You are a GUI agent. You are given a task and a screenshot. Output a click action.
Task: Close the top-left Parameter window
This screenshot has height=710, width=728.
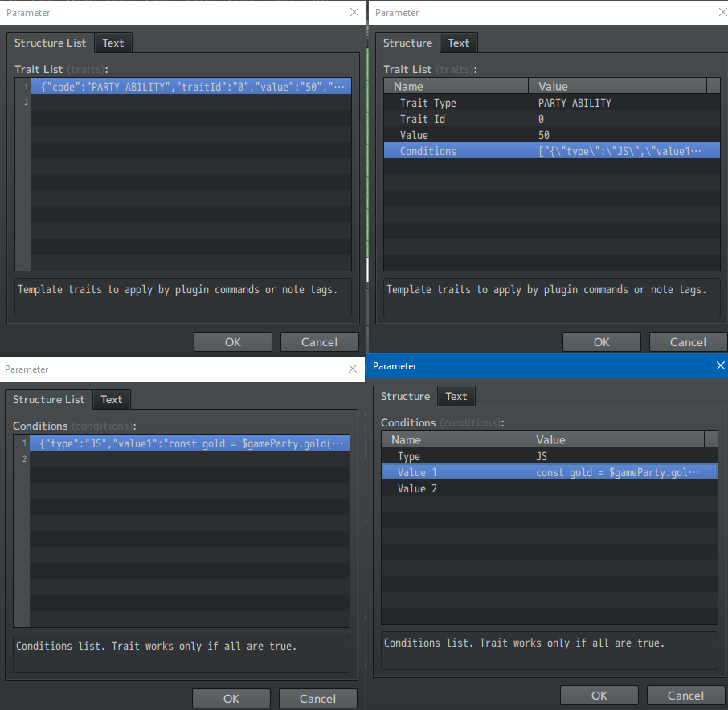(354, 13)
